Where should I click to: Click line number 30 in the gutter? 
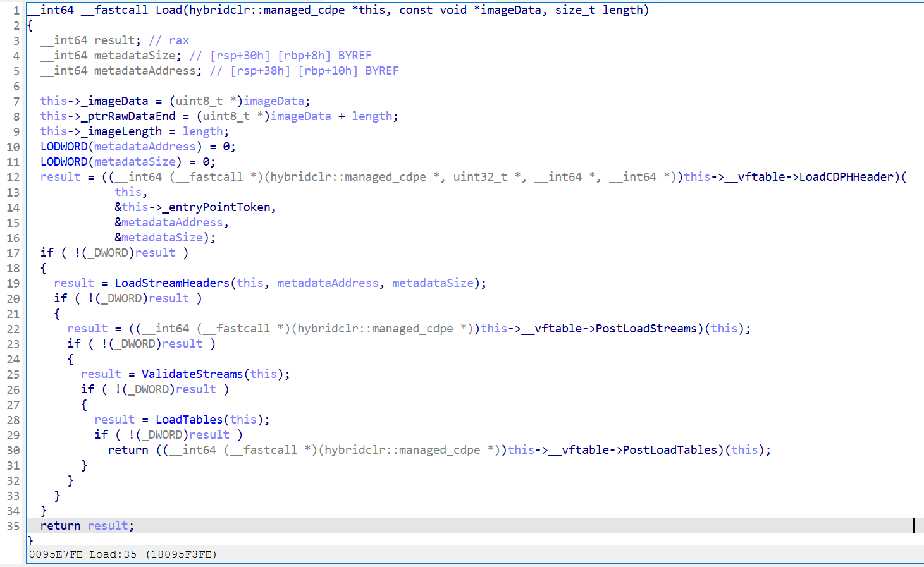13,450
